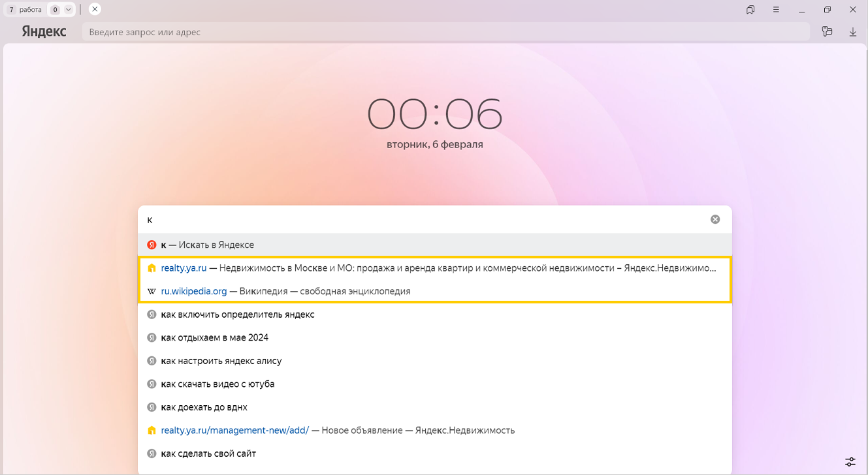Open the bookmarks panel icon in title bar
Image resolution: width=868 pixels, height=475 pixels.
750,10
